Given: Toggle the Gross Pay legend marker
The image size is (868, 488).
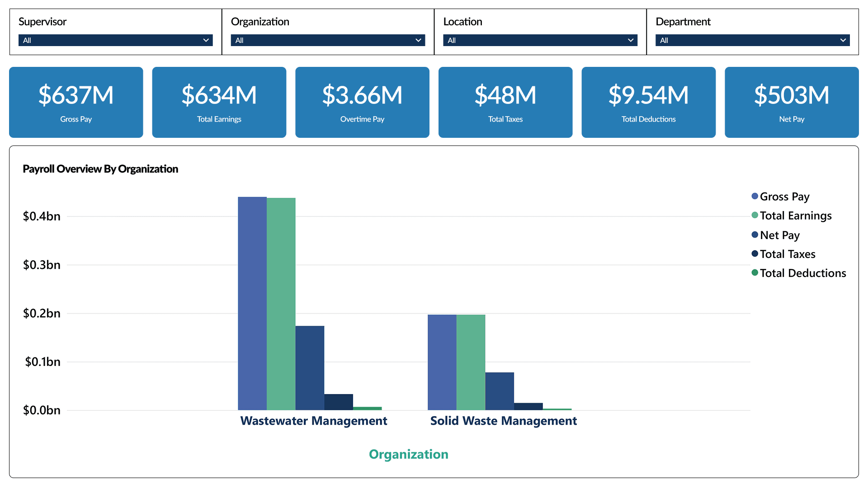Looking at the screenshot, I should point(755,196).
